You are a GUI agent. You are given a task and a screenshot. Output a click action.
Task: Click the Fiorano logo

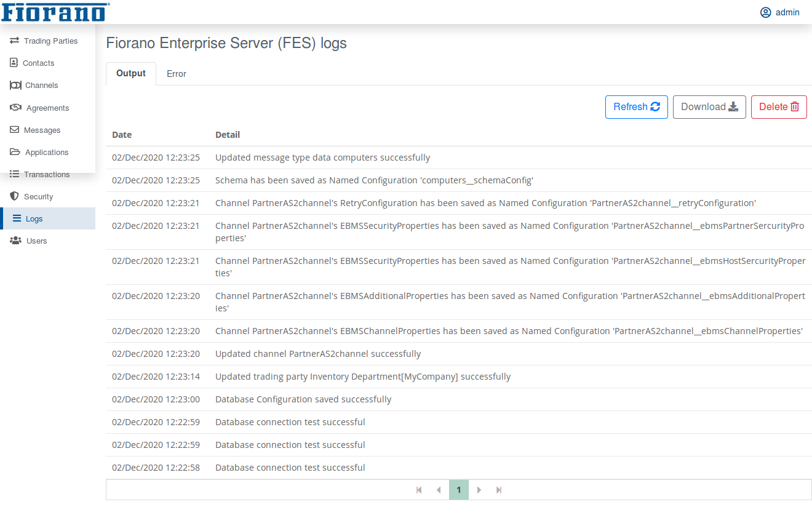[55, 12]
